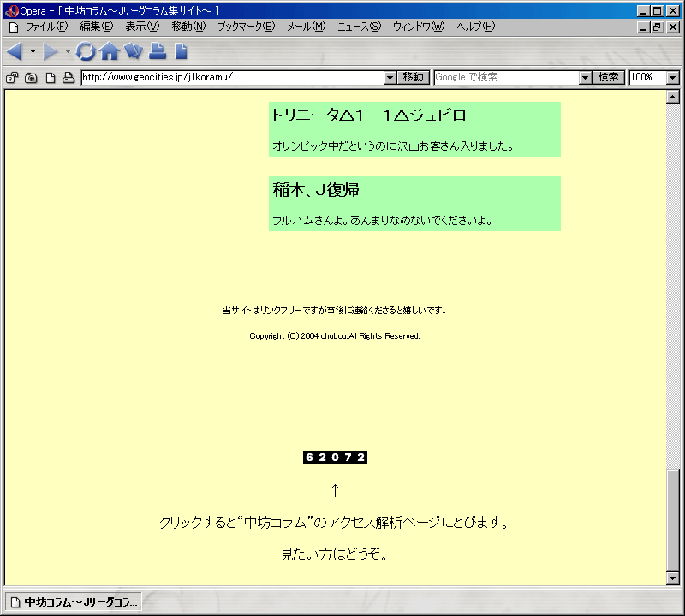
Task: Click the 62072 access counter
Action: 335,457
